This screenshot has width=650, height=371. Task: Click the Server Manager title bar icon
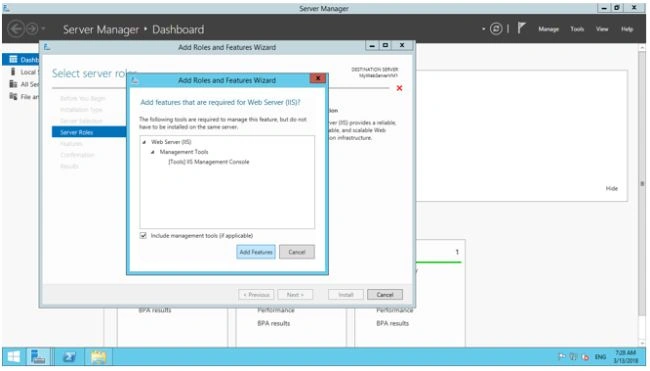coord(6,8)
